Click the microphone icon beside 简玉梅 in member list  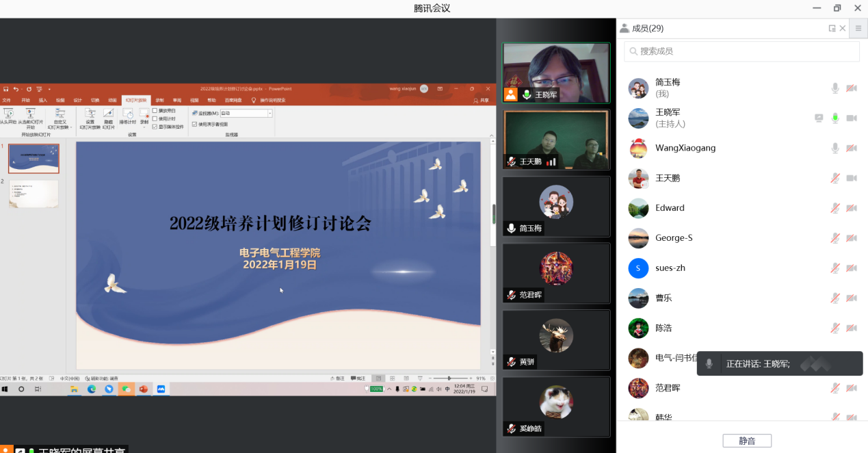(834, 88)
